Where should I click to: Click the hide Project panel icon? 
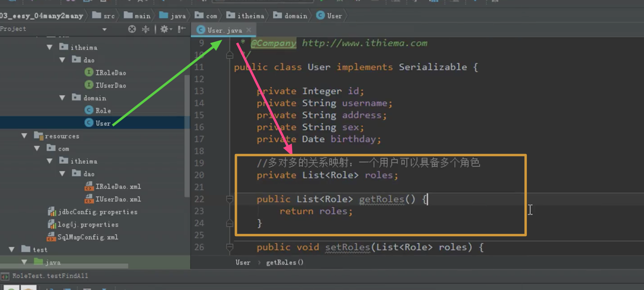click(182, 29)
